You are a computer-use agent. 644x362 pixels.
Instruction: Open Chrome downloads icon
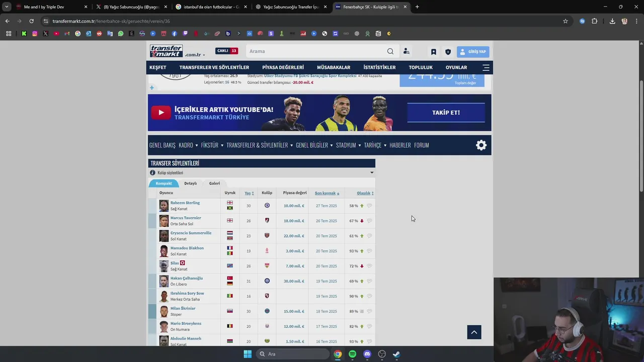tap(612, 21)
